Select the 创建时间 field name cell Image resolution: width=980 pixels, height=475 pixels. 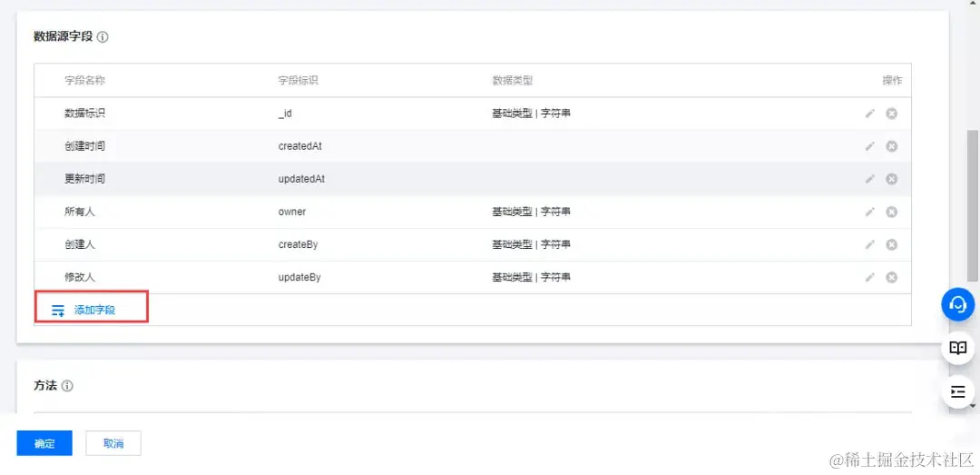(85, 146)
